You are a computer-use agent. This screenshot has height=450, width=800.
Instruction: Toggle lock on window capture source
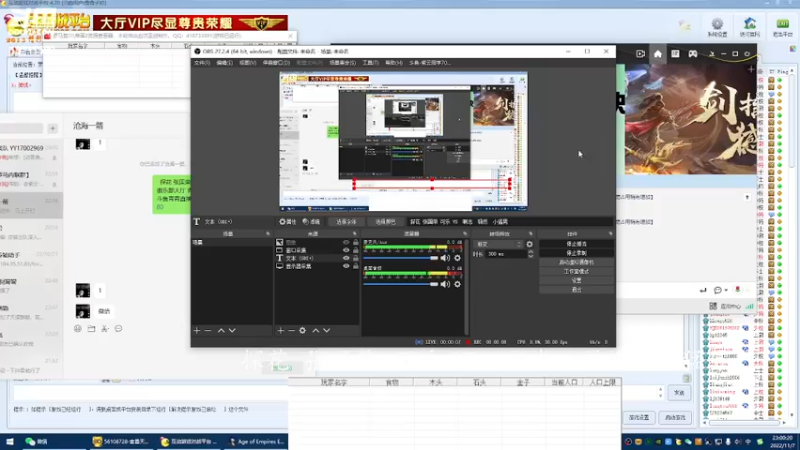356,251
